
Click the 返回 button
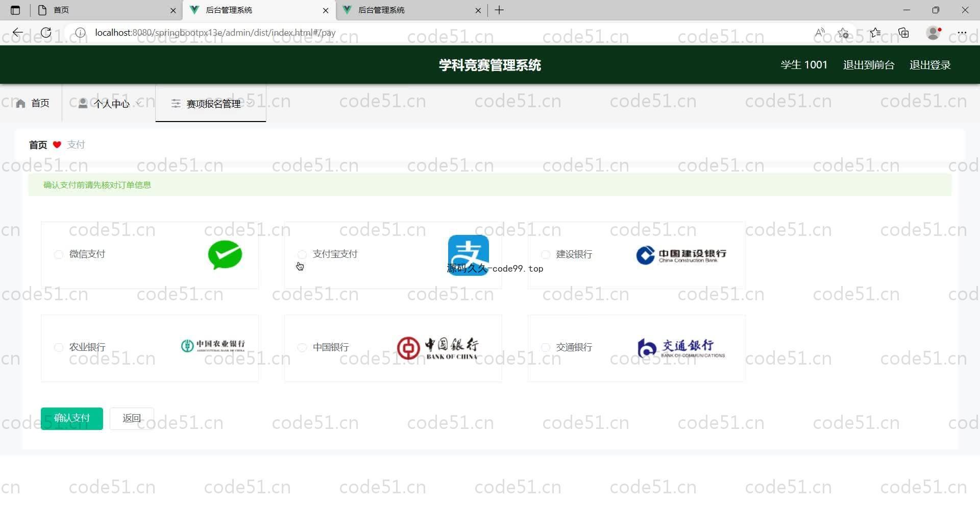(x=132, y=418)
